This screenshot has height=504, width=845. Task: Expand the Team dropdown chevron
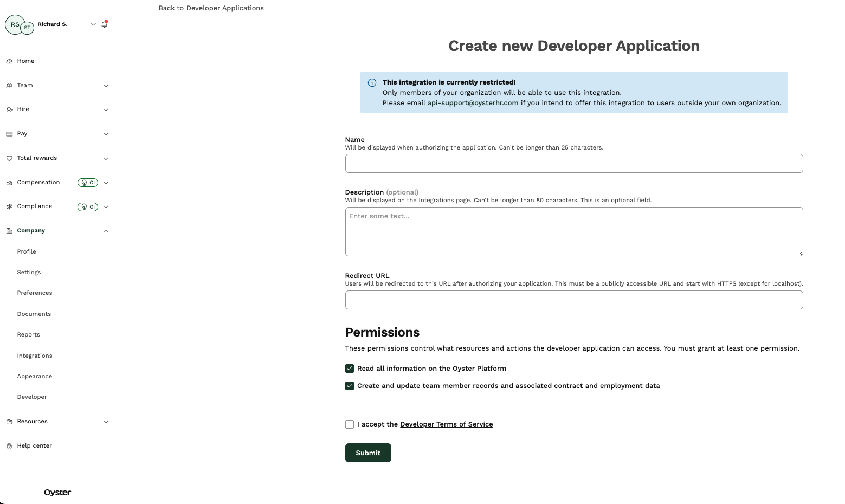106,86
